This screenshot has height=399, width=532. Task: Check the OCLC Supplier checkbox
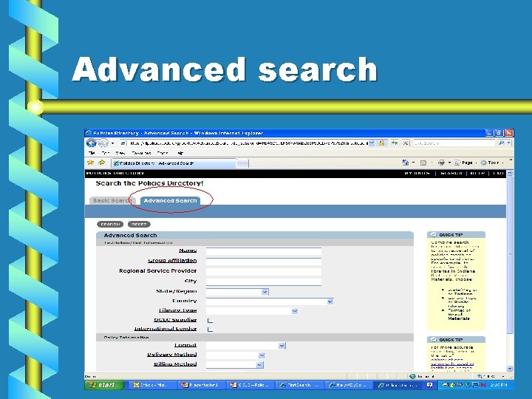[210, 320]
